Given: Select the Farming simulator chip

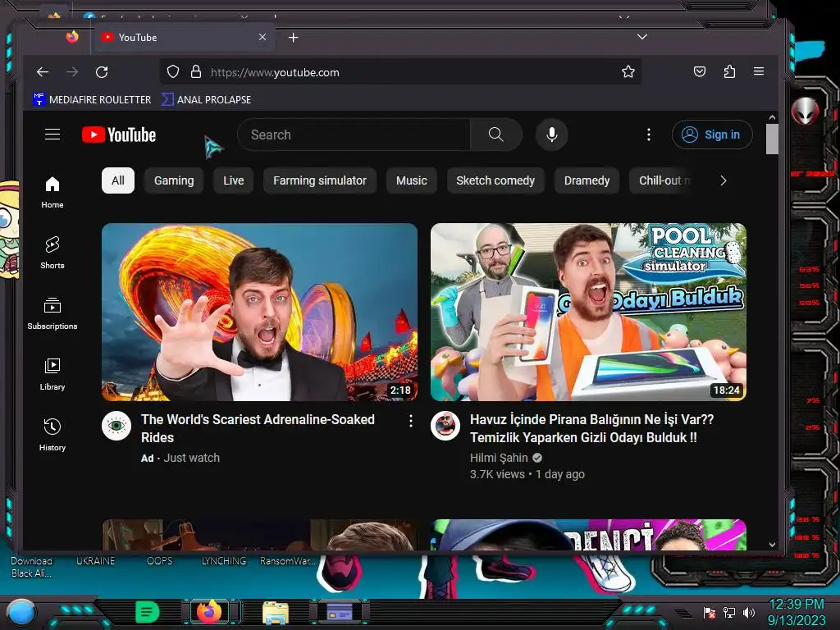Looking at the screenshot, I should tap(320, 180).
